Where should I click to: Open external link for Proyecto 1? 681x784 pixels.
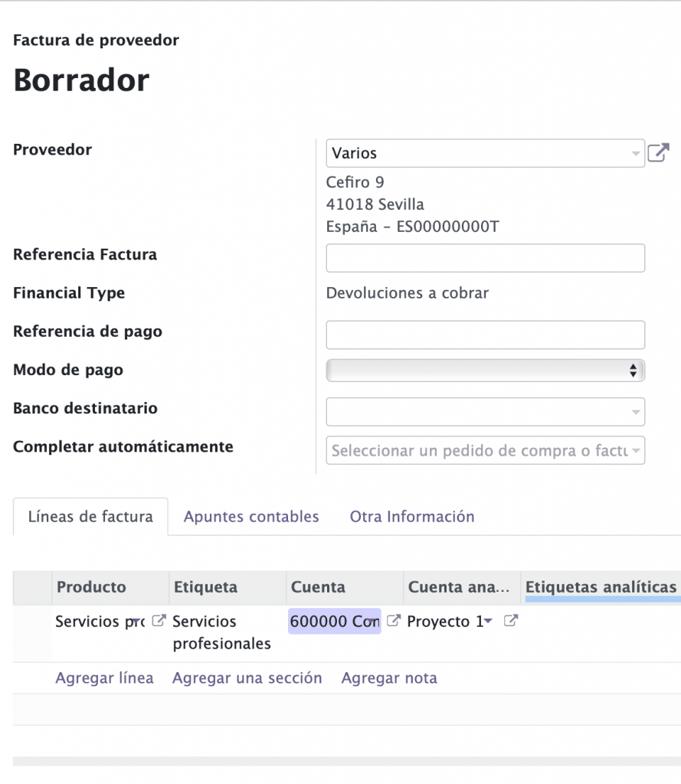point(511,620)
